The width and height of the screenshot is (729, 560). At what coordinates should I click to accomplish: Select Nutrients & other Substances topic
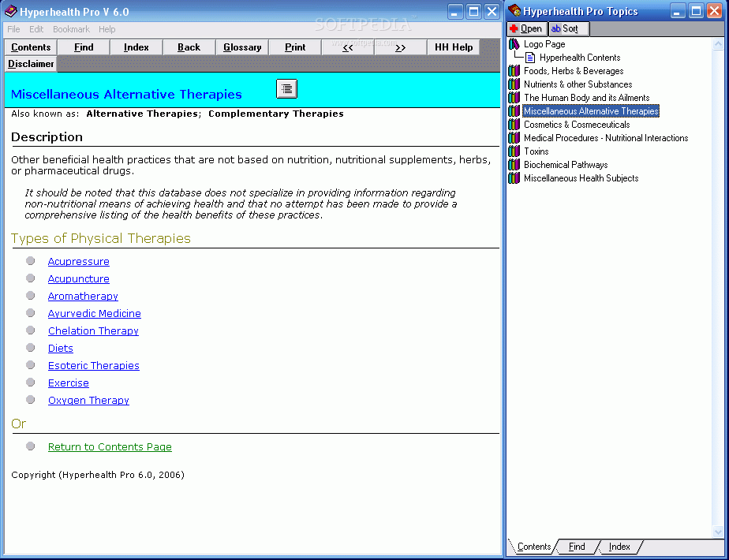[x=578, y=84]
